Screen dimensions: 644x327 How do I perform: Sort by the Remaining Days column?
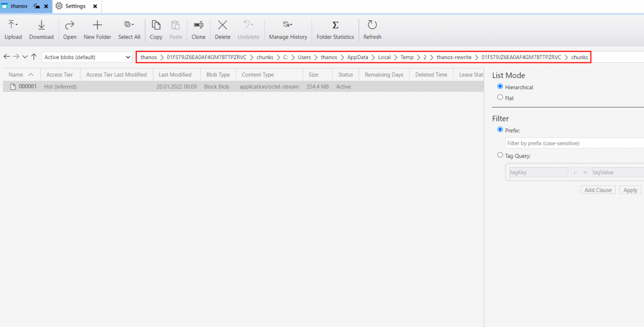coord(384,75)
